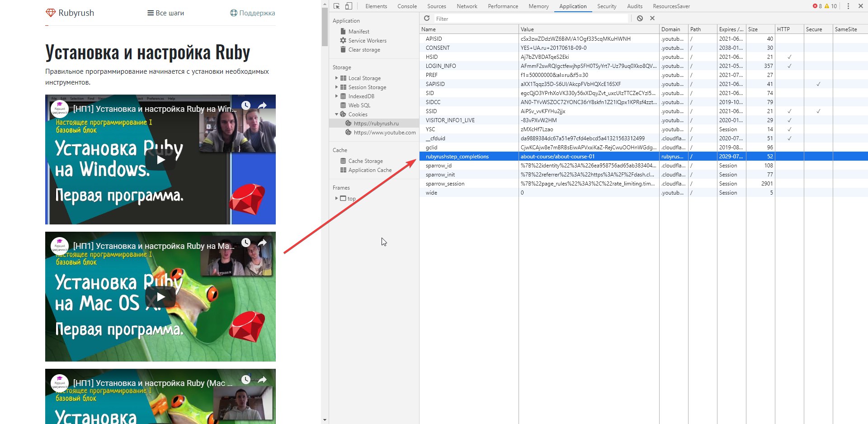Select Web SQL in Storage
This screenshot has width=868, height=424.
point(359,105)
